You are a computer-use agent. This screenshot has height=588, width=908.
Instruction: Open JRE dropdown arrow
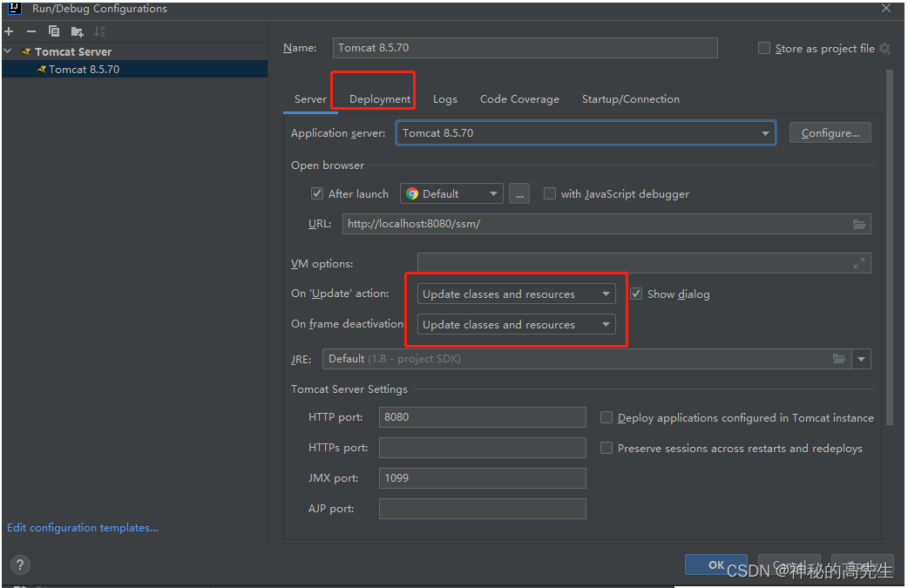[x=862, y=359]
